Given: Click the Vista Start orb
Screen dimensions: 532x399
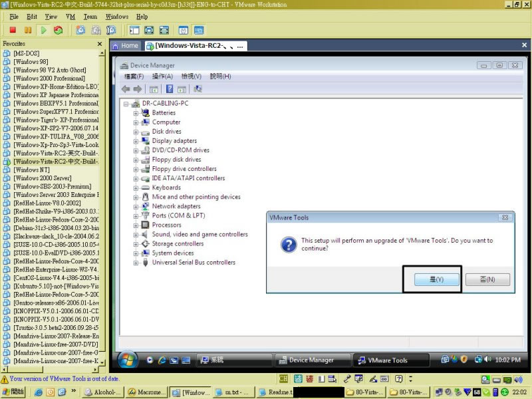Looking at the screenshot, I should click(x=128, y=360).
